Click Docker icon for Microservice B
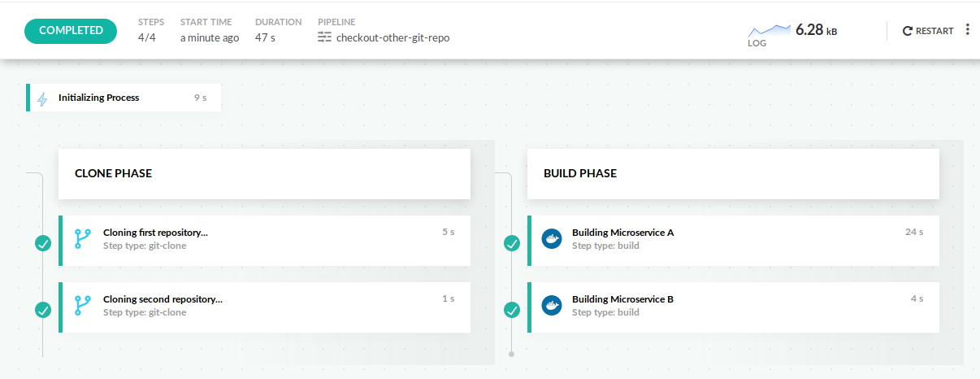 (x=552, y=305)
